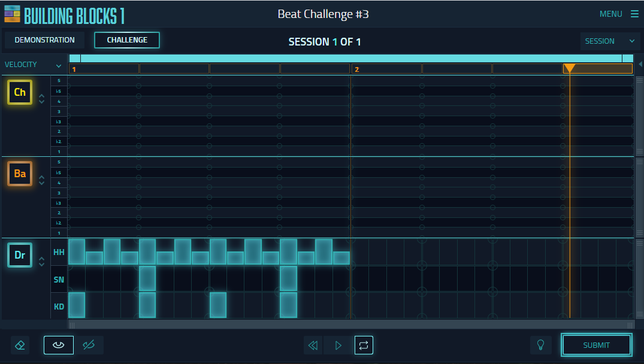This screenshot has width=644, height=364.
Task: Select the Dr drums track icon
Action: pos(19,254)
